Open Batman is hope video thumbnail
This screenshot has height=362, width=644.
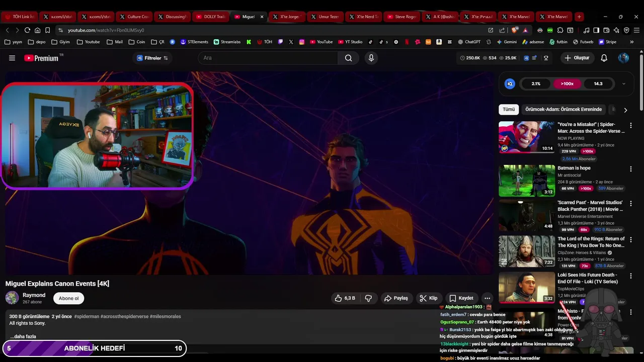[x=527, y=180]
